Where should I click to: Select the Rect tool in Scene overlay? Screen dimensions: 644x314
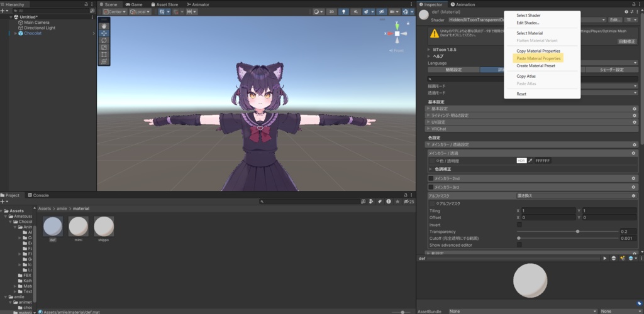[x=104, y=54]
